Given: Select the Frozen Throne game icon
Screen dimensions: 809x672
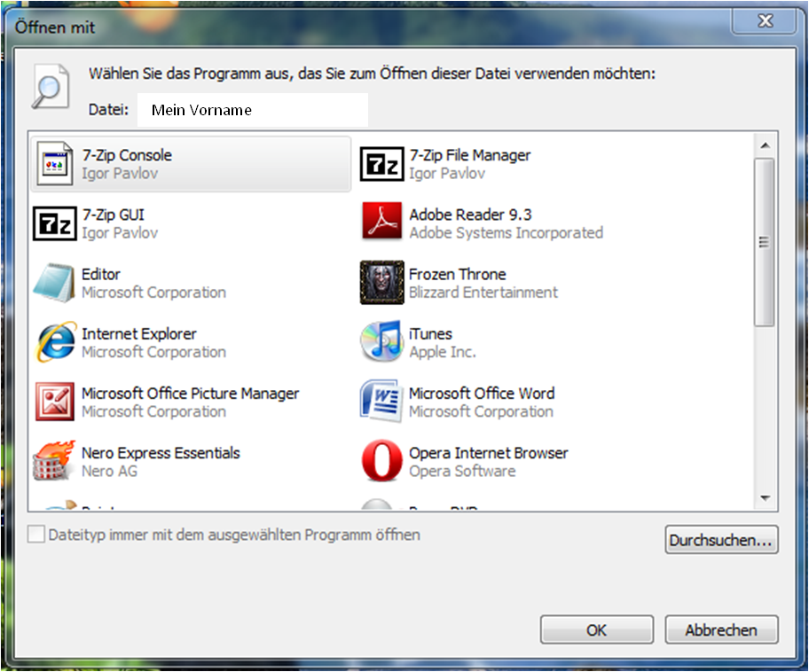Looking at the screenshot, I should coord(381,283).
